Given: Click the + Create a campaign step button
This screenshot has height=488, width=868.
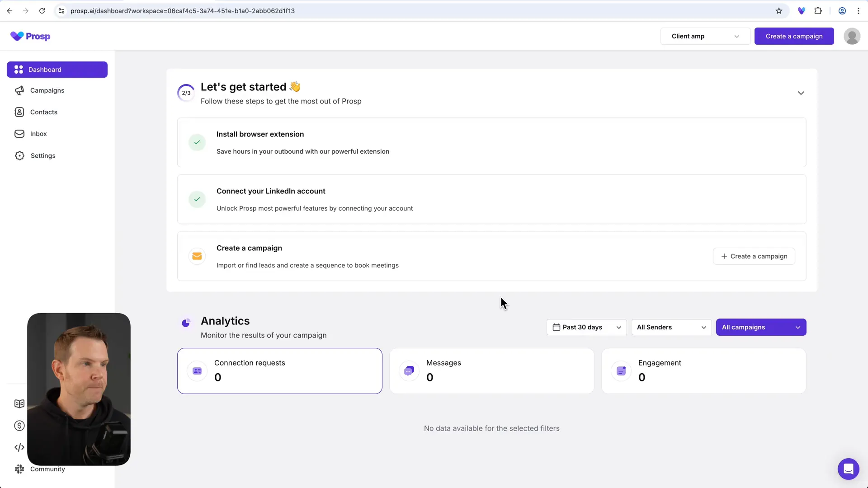Looking at the screenshot, I should coord(754,256).
